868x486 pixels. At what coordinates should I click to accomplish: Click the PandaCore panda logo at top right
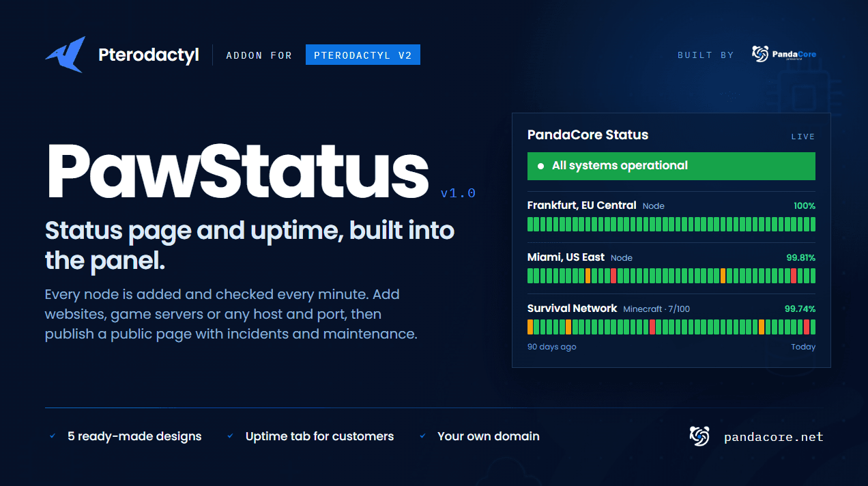click(x=760, y=54)
